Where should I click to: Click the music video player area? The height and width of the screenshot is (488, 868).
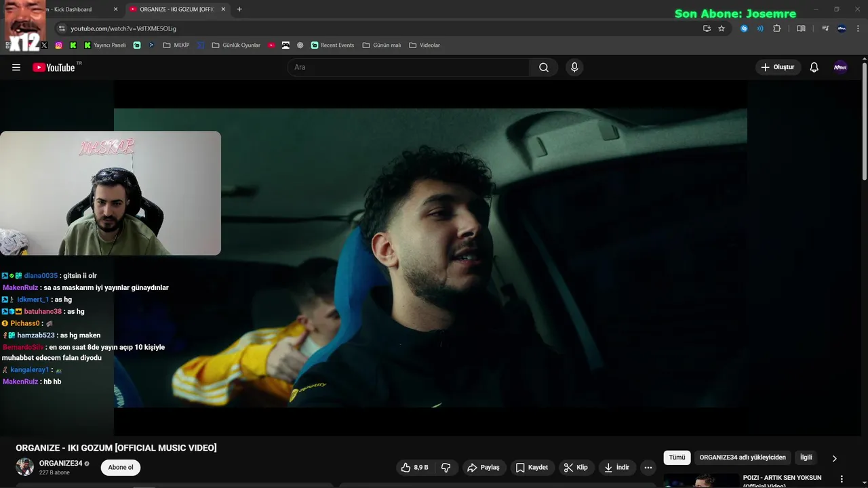point(431,258)
